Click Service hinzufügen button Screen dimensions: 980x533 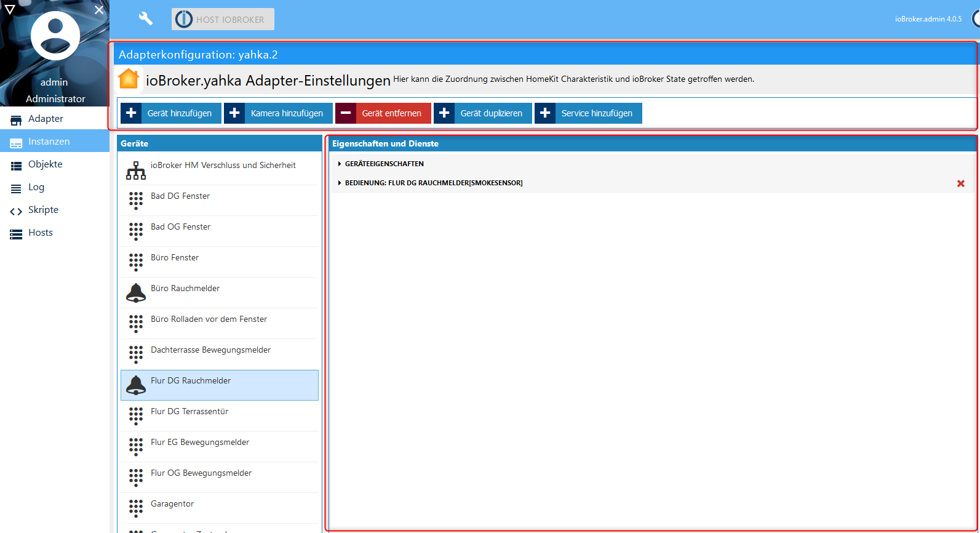pyautogui.click(x=588, y=113)
